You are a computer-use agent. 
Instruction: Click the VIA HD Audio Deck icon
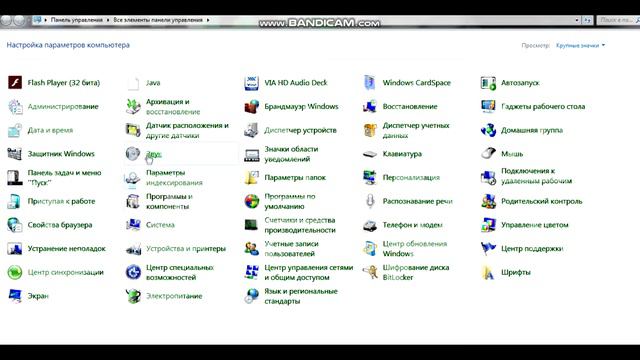pyautogui.click(x=252, y=83)
